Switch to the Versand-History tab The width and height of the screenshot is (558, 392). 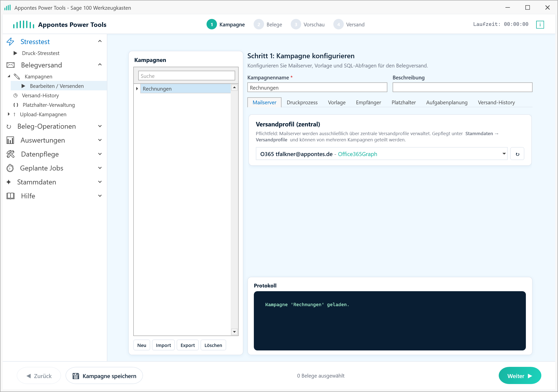point(496,102)
